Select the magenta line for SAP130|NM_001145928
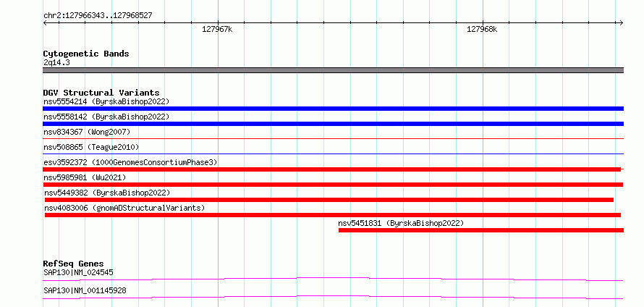The image size is (644, 307). click(333, 297)
